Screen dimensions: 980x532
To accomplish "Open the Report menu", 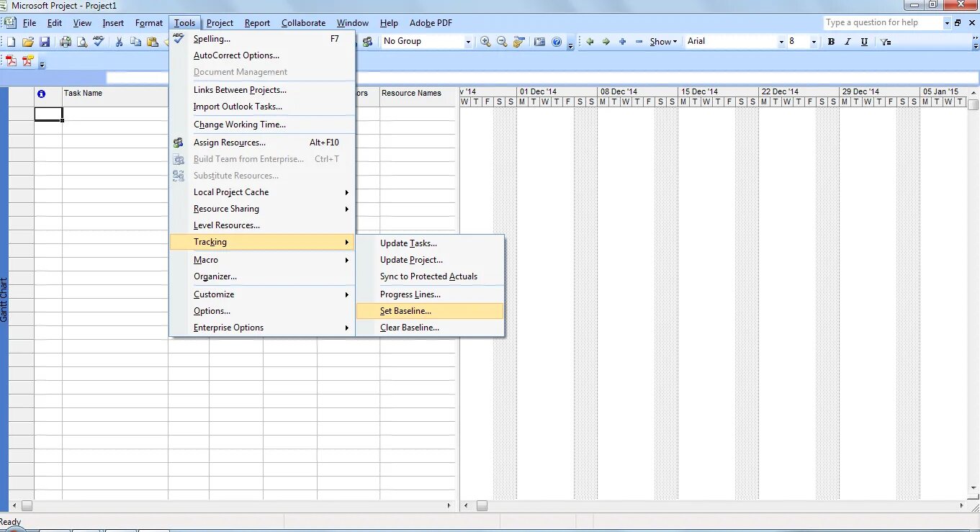I will (x=257, y=23).
